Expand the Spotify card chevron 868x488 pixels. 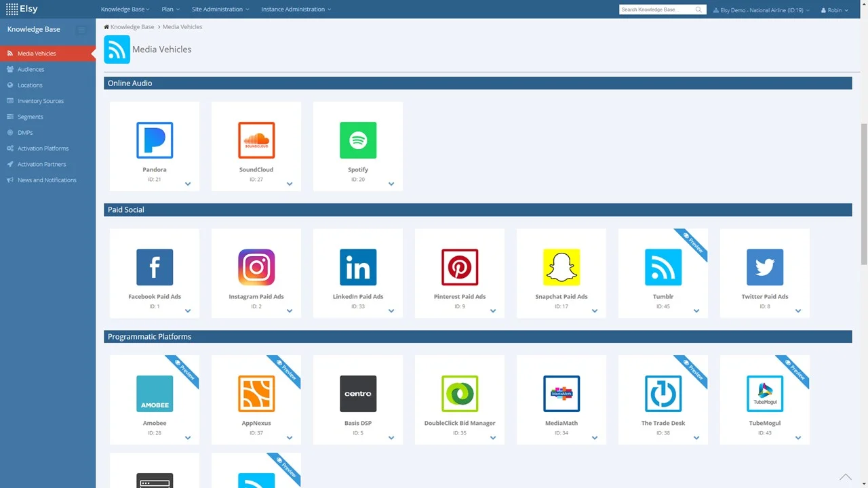391,184
